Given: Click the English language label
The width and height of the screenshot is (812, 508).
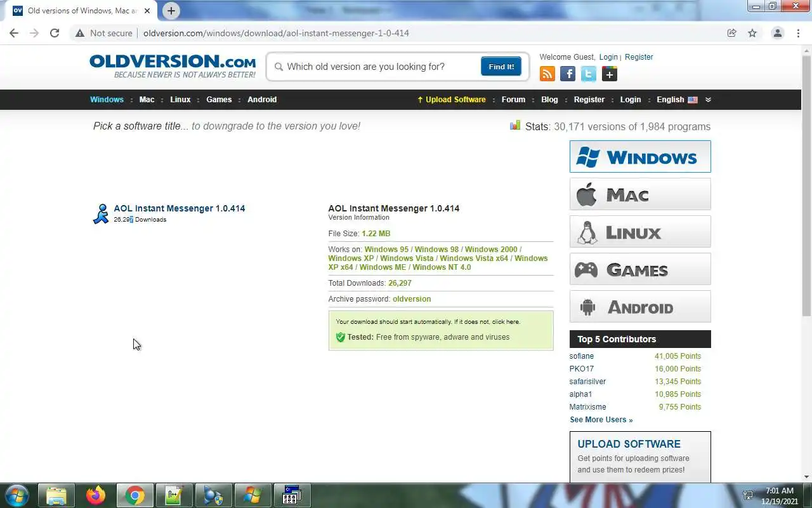Looking at the screenshot, I should 670,100.
